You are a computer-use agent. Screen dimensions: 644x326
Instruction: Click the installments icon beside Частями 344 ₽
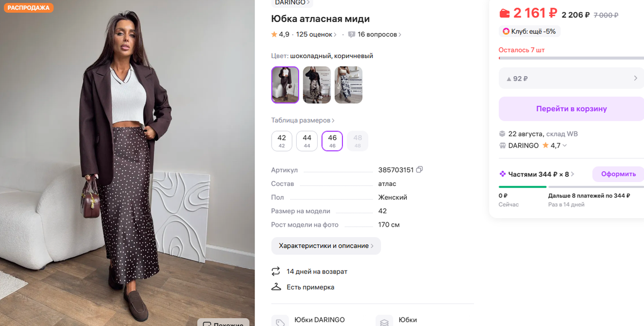[503, 173]
